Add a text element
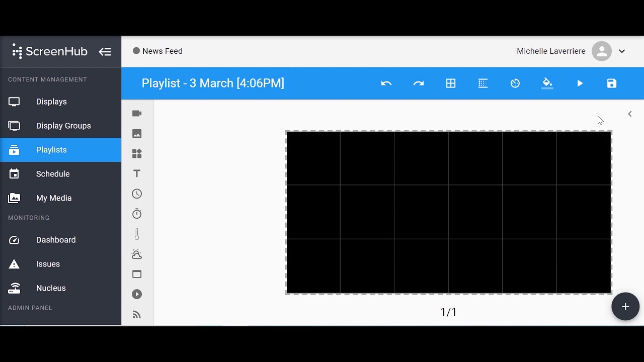The width and height of the screenshot is (644, 362). 137,173
